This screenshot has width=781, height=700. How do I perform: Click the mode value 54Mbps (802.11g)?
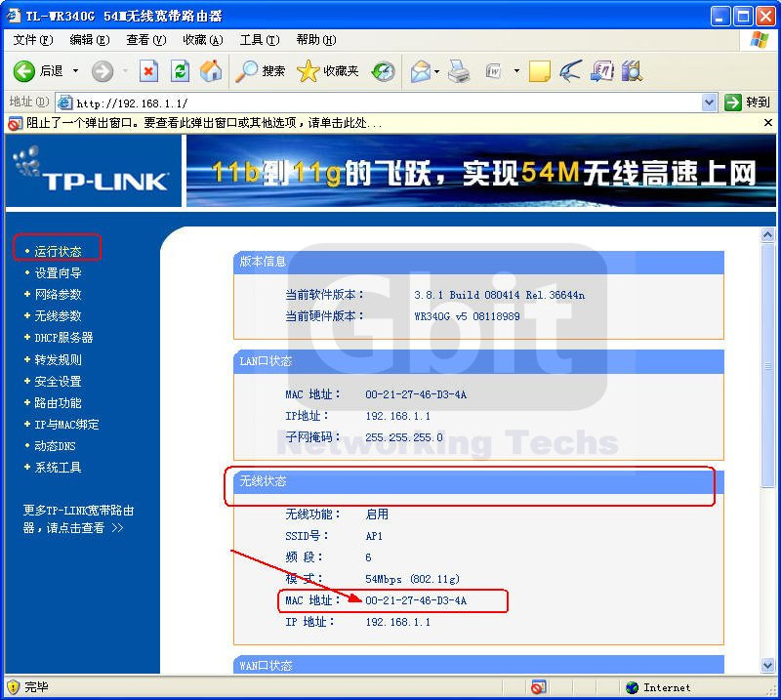pyautogui.click(x=412, y=579)
